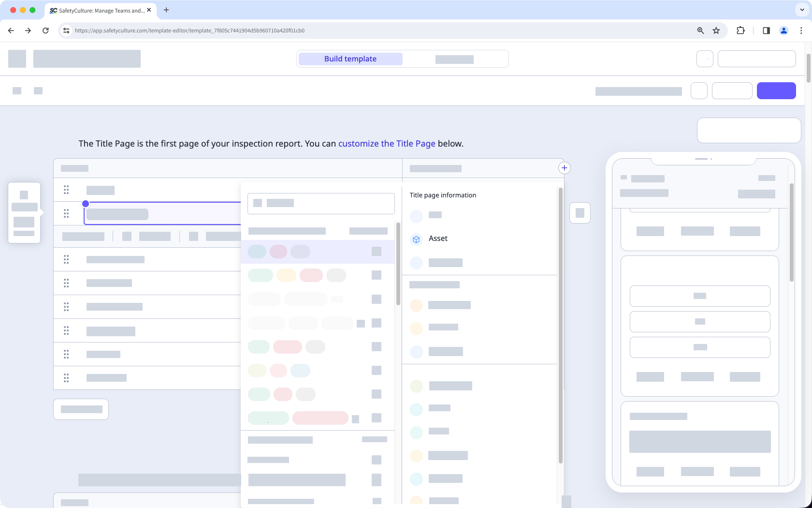
Task: Expand the tab search chevron in the title bar
Action: click(802, 10)
